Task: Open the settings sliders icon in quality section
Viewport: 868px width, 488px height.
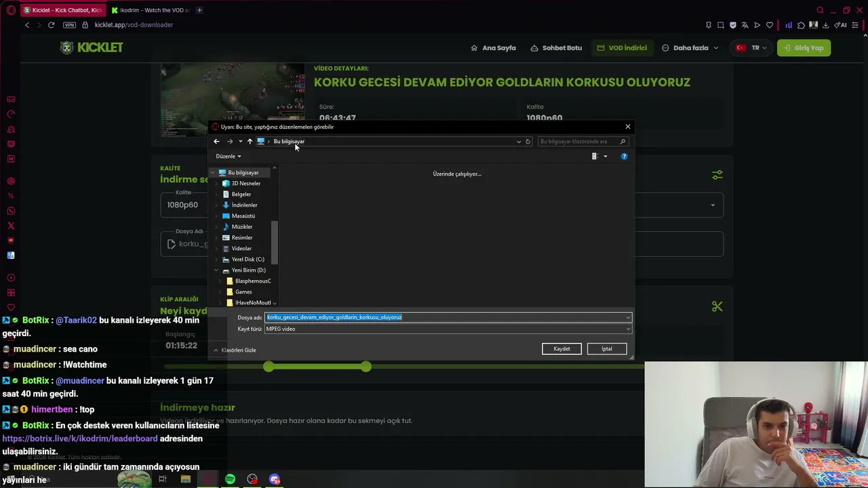Action: coord(717,175)
